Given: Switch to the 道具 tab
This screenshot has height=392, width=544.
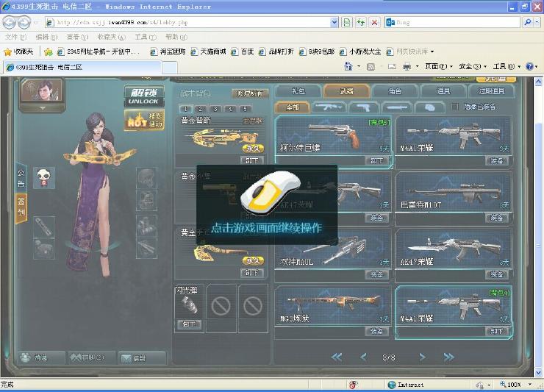Looking at the screenshot, I should (443, 91).
